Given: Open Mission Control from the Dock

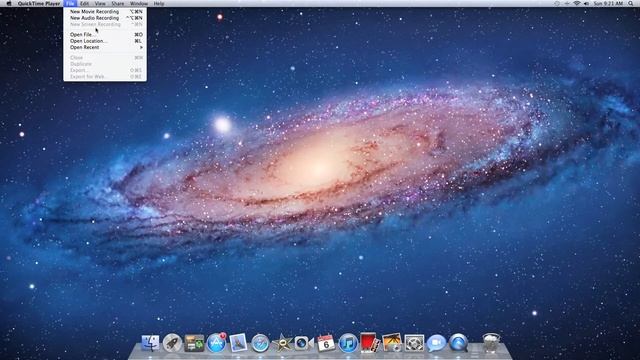Looking at the screenshot, I should pyautogui.click(x=194, y=343).
